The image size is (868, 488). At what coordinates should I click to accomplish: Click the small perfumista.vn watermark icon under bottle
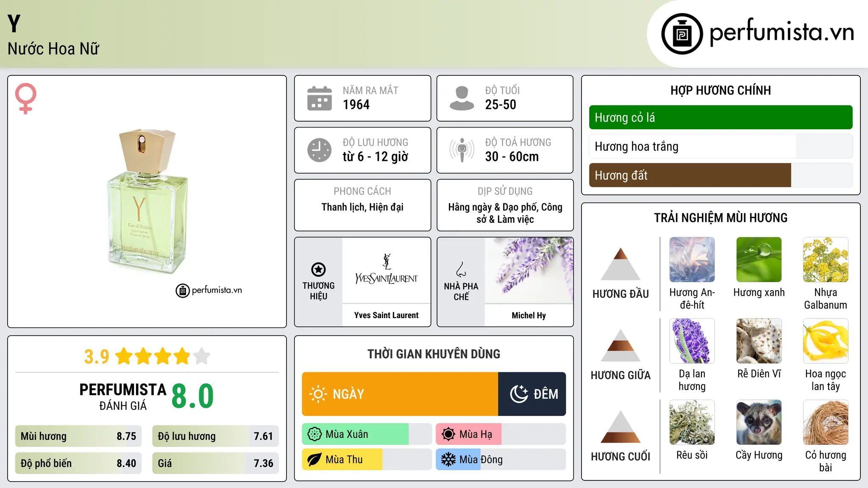click(x=183, y=291)
